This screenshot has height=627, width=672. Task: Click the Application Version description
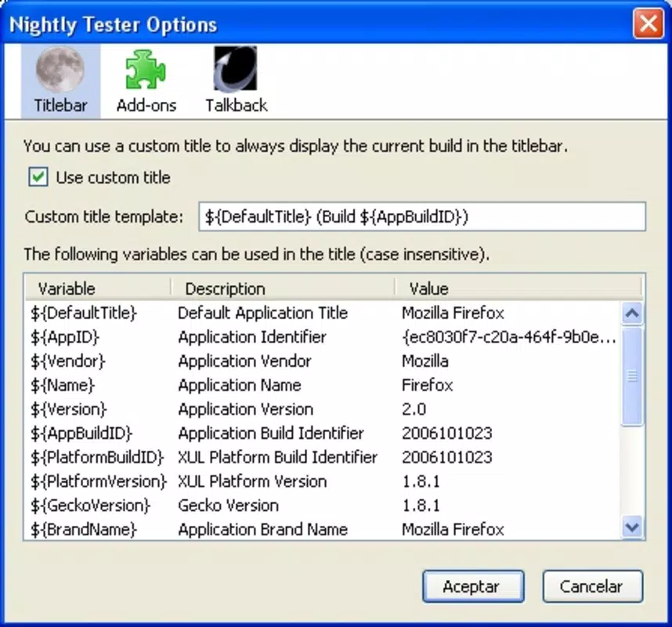click(x=246, y=409)
